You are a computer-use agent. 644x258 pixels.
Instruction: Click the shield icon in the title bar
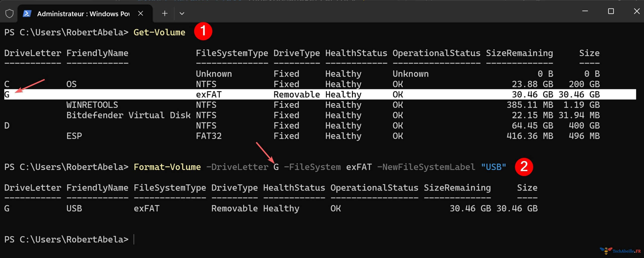coord(9,13)
